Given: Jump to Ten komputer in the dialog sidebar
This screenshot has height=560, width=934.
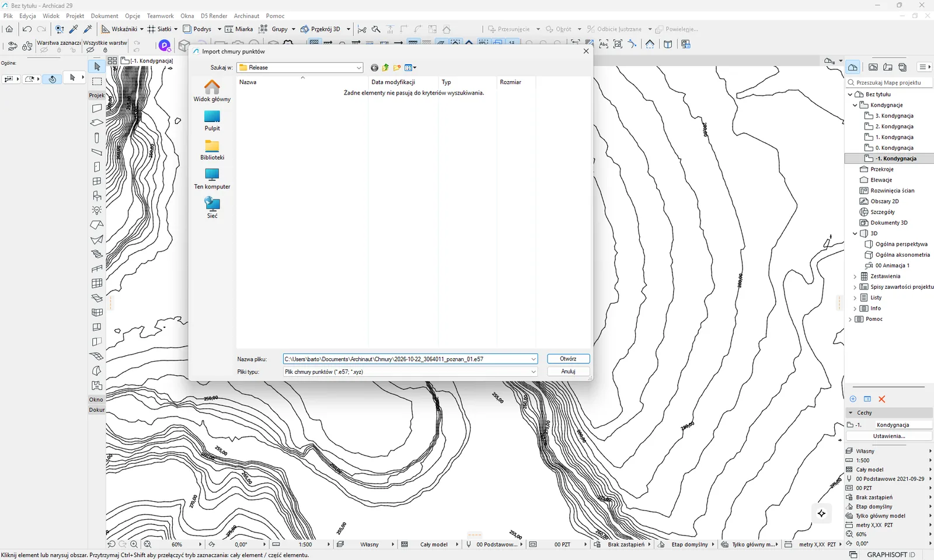Looking at the screenshot, I should 212,178.
